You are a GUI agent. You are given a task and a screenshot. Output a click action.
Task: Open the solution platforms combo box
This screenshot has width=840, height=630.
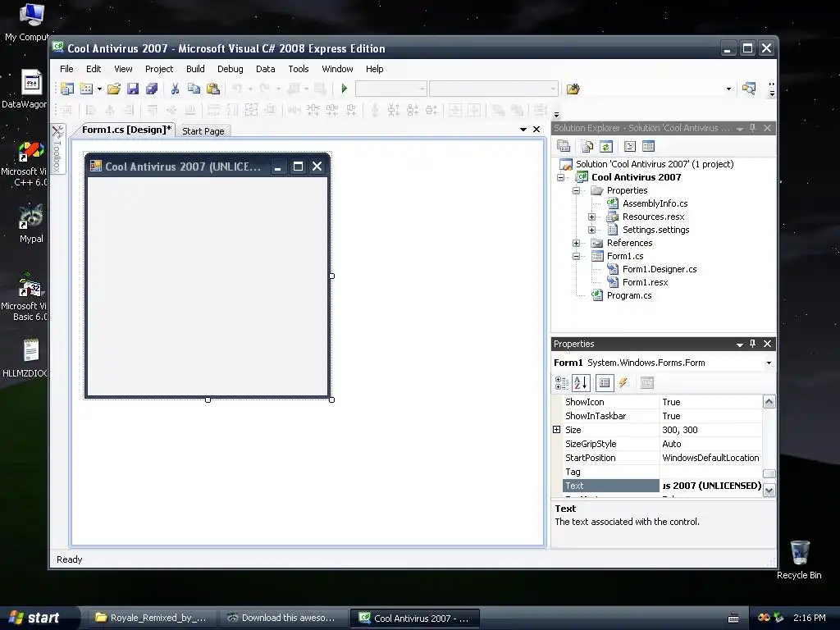(493, 89)
